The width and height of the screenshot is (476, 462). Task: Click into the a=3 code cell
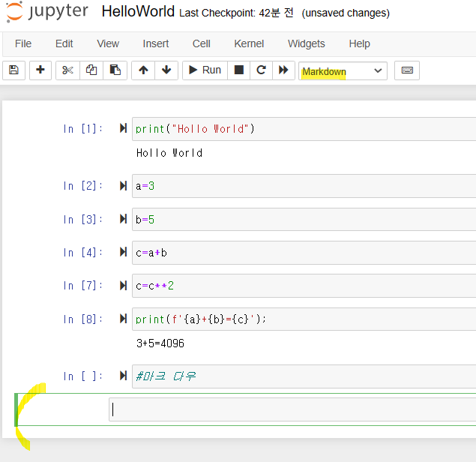pos(304,186)
